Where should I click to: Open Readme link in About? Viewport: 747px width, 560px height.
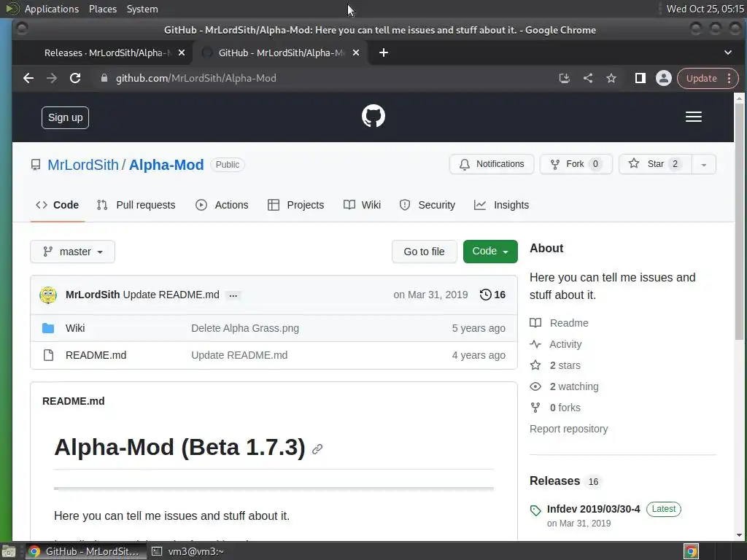[x=560, y=323]
